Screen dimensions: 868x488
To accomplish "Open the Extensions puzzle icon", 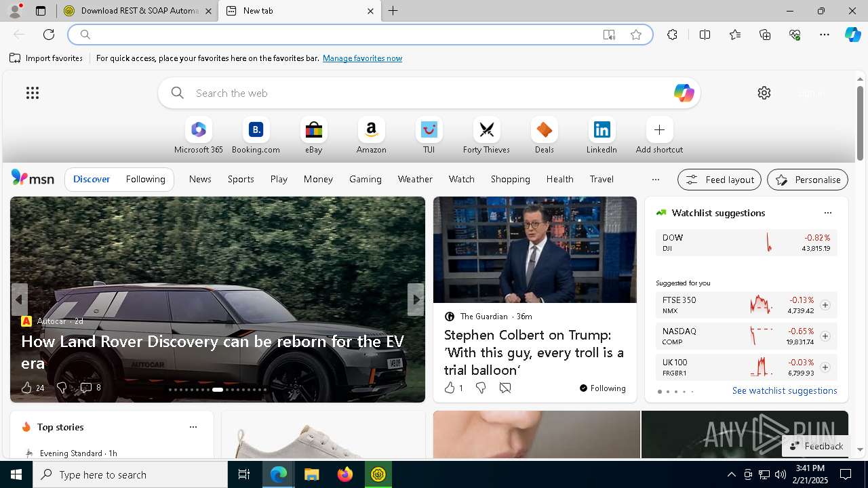I will point(672,35).
